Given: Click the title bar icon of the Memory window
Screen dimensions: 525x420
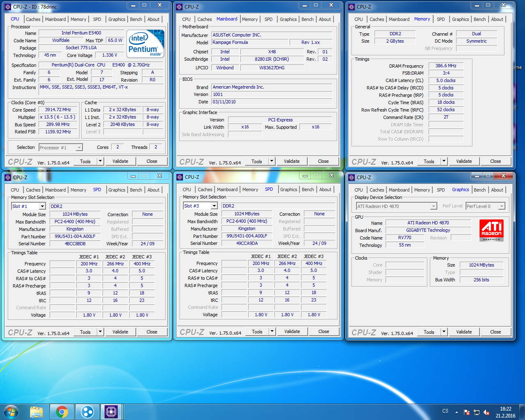Looking at the screenshot, I should [351, 7].
